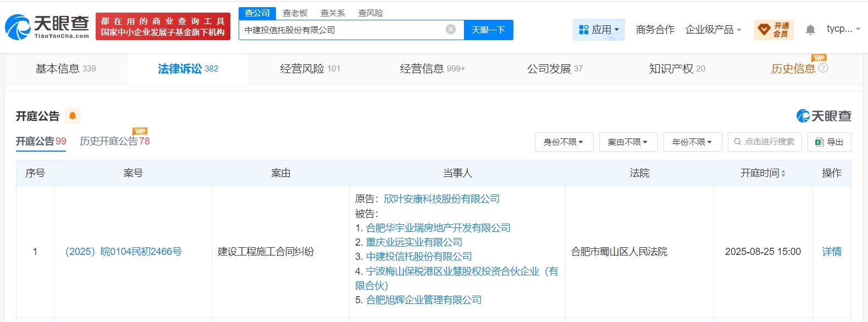Click the 点击进行搜索 search field
This screenshot has height=322, width=868.
click(x=765, y=142)
